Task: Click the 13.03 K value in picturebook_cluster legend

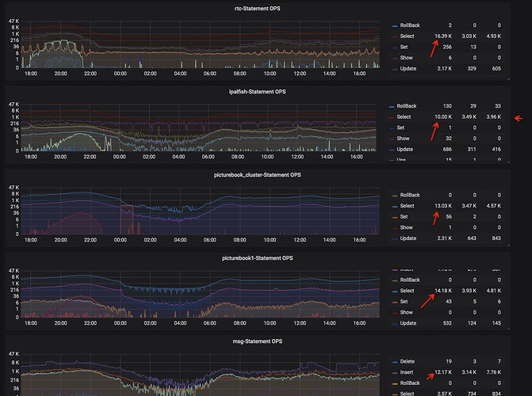Action: pyautogui.click(x=443, y=206)
